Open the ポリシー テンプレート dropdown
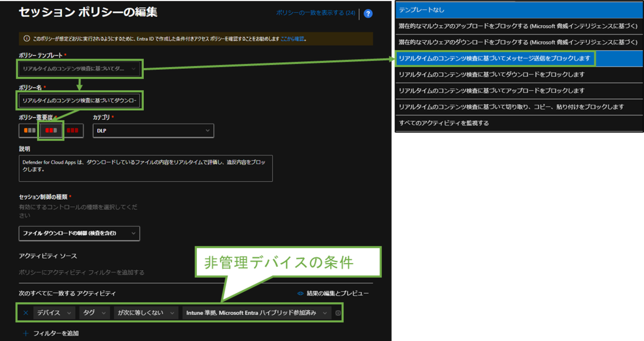Viewport: 644px width, 341px height. pos(80,69)
